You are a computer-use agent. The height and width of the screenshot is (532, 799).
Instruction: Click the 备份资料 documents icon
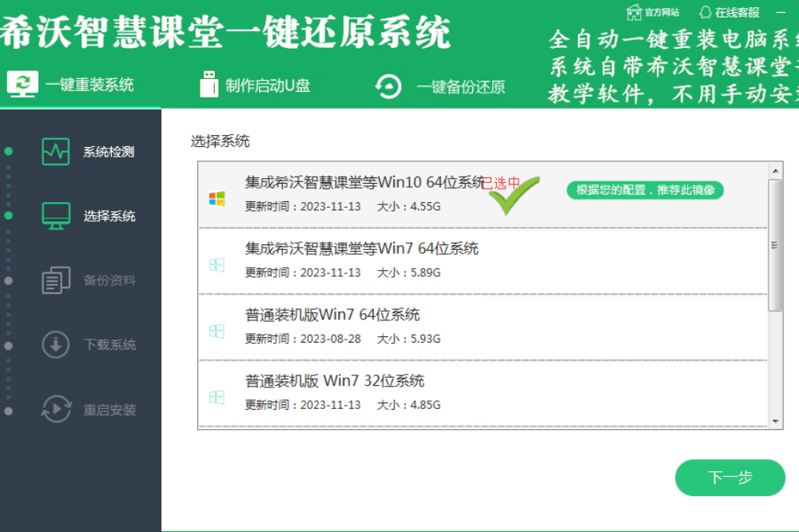click(x=56, y=280)
